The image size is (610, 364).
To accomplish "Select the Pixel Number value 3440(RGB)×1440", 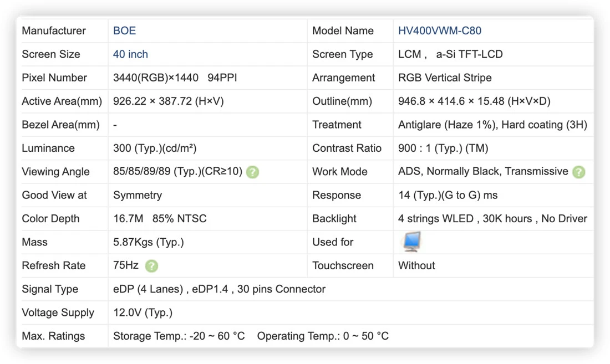I will [156, 78].
